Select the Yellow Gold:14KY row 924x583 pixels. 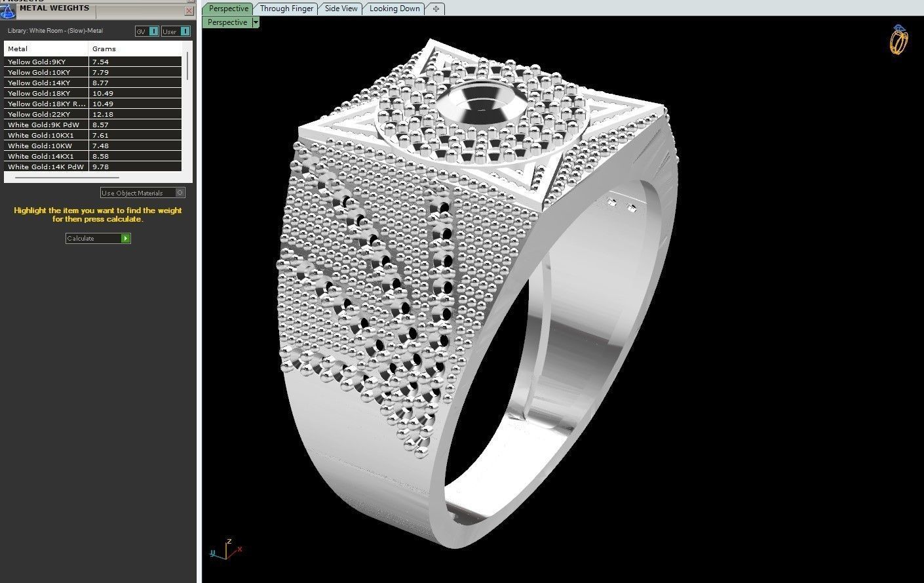click(93, 83)
